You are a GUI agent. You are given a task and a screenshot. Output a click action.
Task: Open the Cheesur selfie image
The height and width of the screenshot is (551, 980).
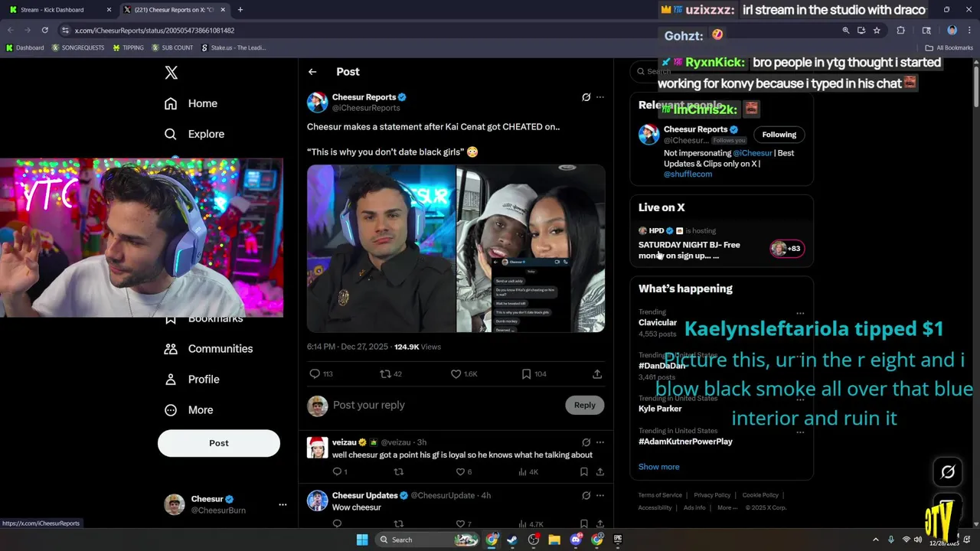381,249
